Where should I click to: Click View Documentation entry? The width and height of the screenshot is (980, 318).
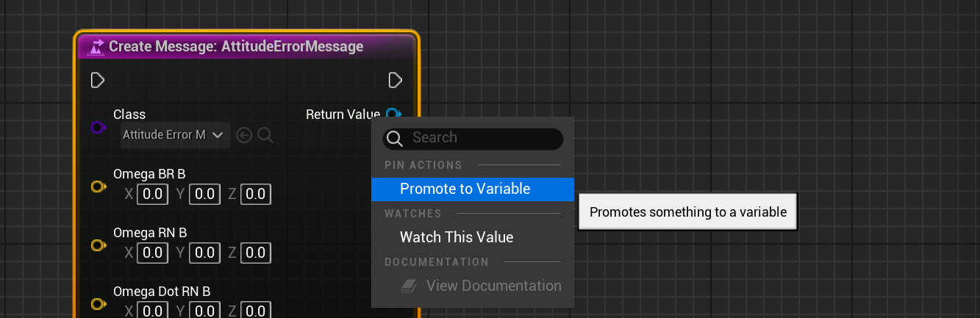(493, 286)
